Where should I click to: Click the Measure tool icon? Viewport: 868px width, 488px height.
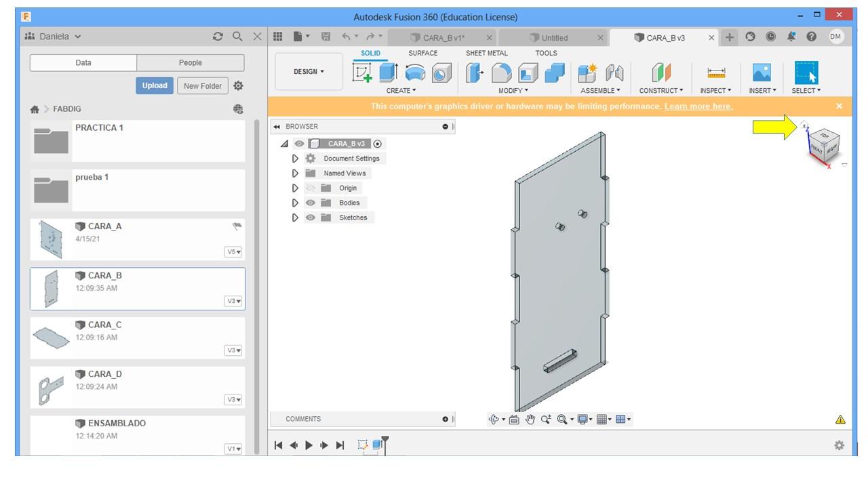[x=716, y=72]
